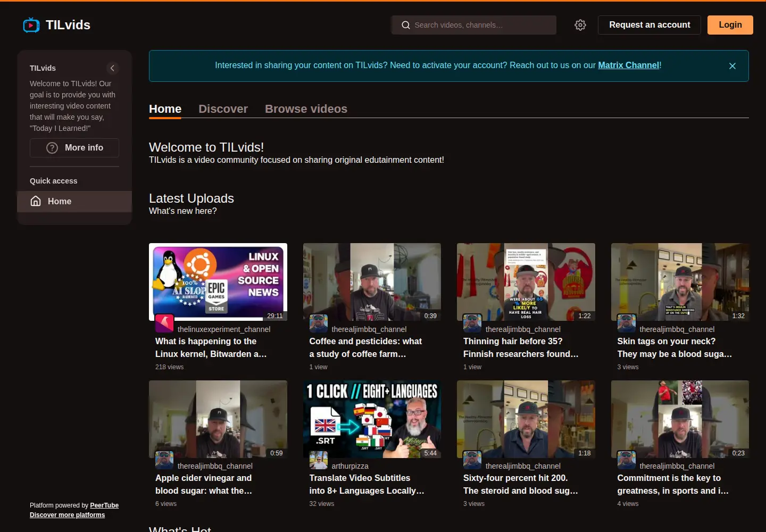Select the Home tab
This screenshot has width=766, height=532.
pyautogui.click(x=165, y=109)
